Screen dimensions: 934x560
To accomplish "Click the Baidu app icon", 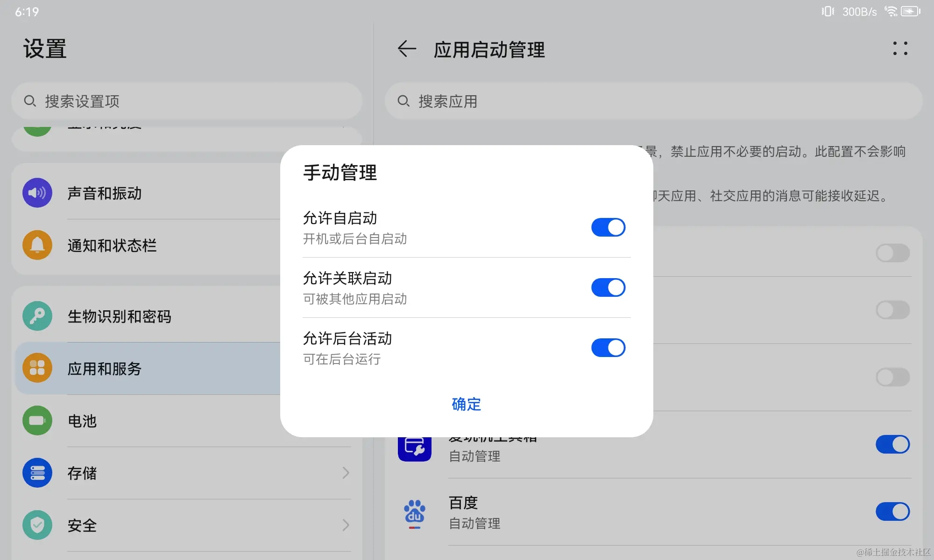I will click(x=415, y=512).
